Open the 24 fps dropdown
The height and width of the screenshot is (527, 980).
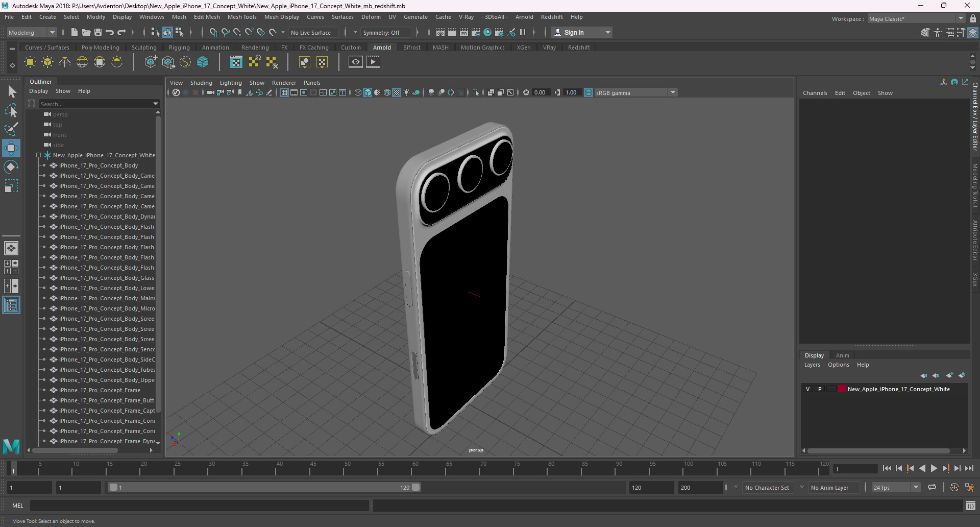click(x=896, y=487)
